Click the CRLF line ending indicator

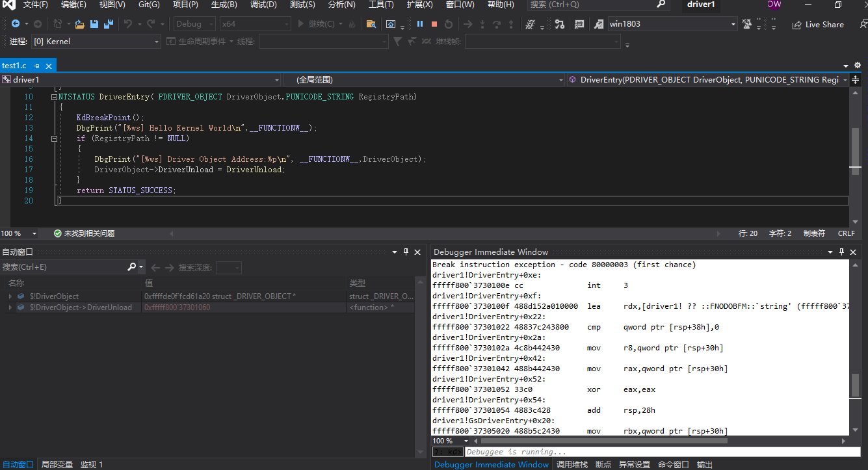847,233
